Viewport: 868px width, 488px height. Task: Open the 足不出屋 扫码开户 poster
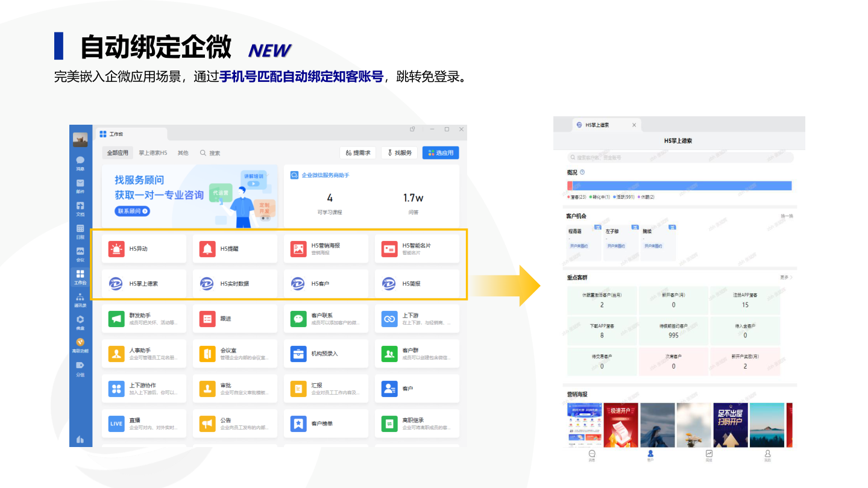[x=730, y=425]
